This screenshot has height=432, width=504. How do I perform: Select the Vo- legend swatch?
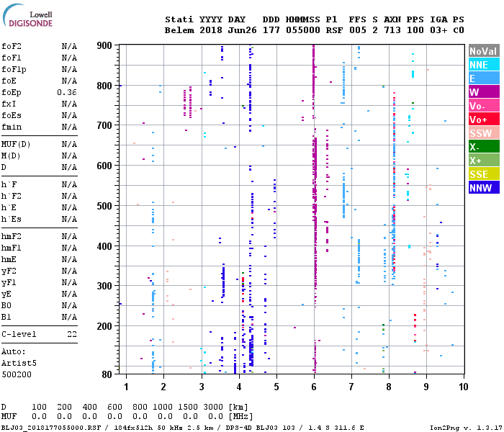[484, 106]
